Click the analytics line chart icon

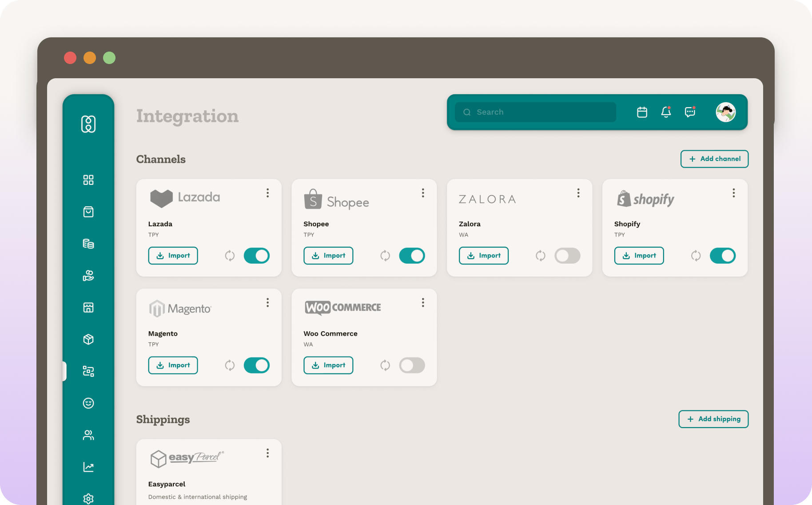[x=88, y=467]
